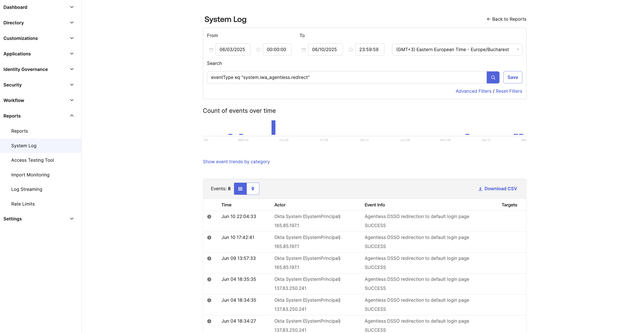Expand the Security sidebar section
Image resolution: width=644 pixels, height=333 pixels.
72,85
